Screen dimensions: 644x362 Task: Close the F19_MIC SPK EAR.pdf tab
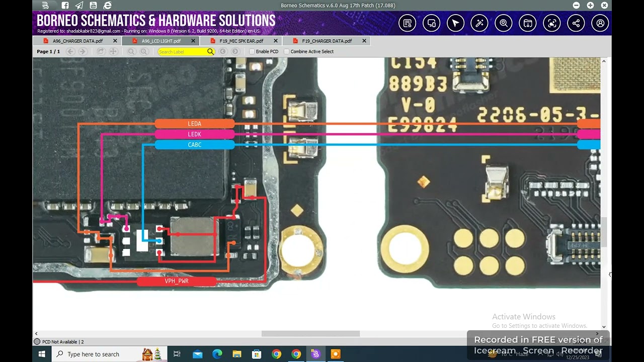[276, 41]
